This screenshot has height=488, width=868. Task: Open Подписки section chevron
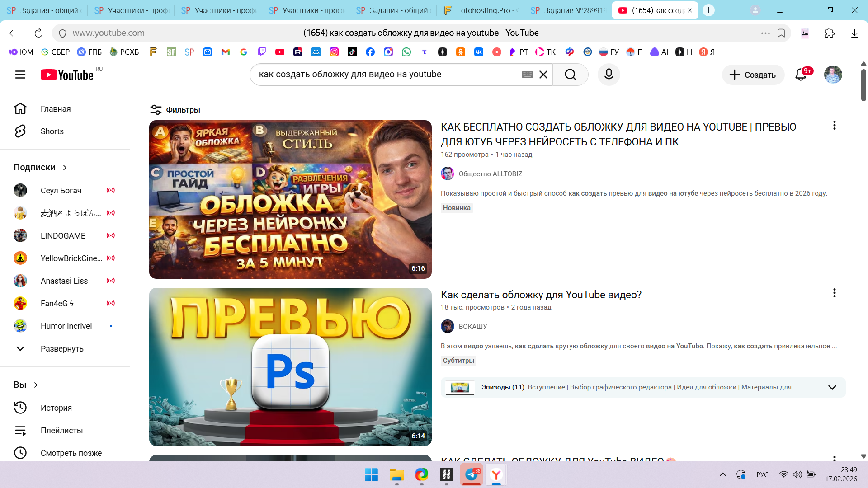click(x=65, y=168)
